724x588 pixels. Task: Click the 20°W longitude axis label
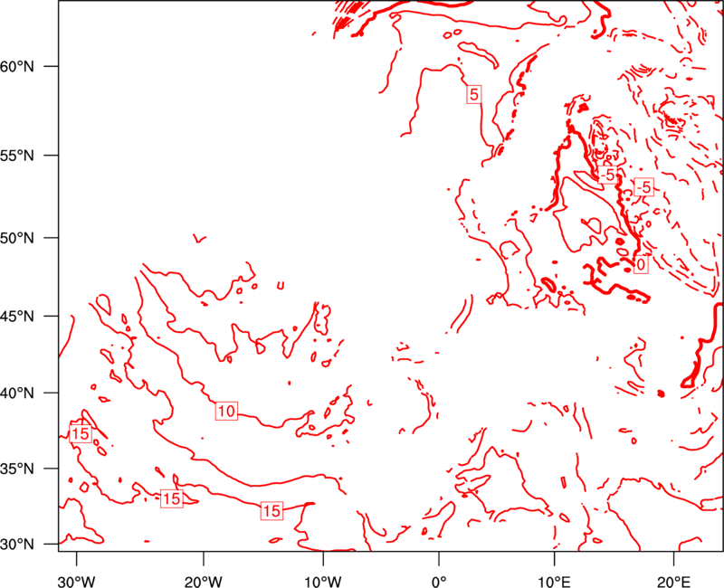click(204, 582)
